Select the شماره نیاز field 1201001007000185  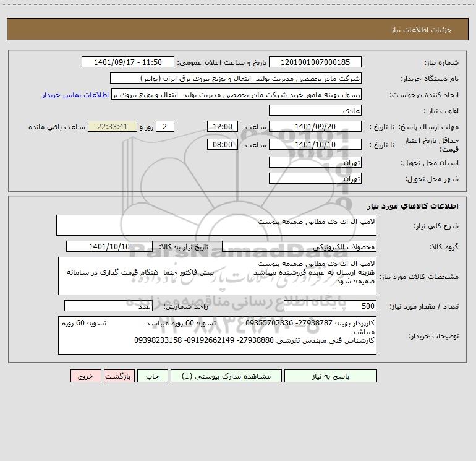point(315,62)
